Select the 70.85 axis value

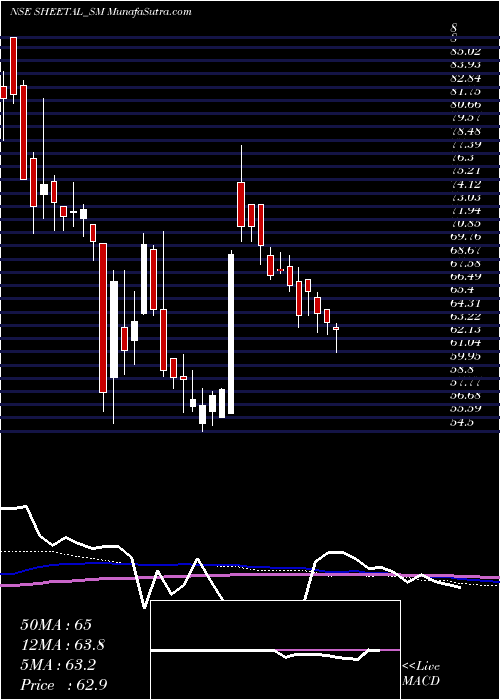[x=465, y=223]
